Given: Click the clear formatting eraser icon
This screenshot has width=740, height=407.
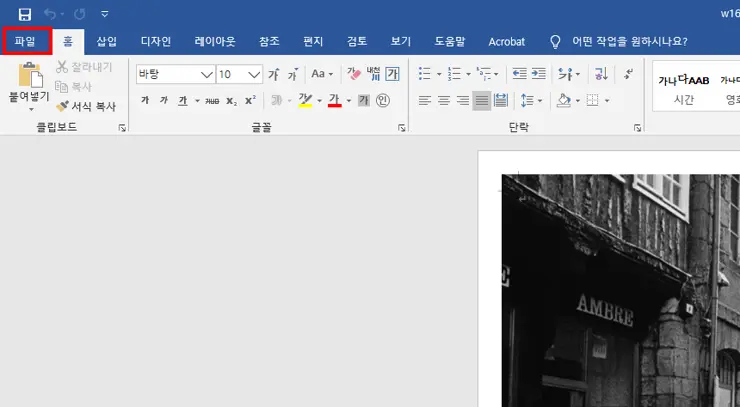Looking at the screenshot, I should (x=354, y=74).
